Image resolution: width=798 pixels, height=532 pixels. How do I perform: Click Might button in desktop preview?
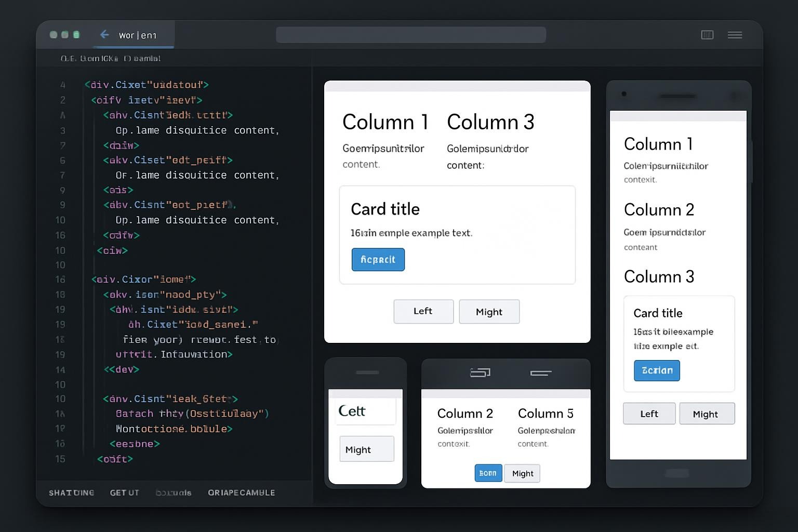[x=489, y=312]
